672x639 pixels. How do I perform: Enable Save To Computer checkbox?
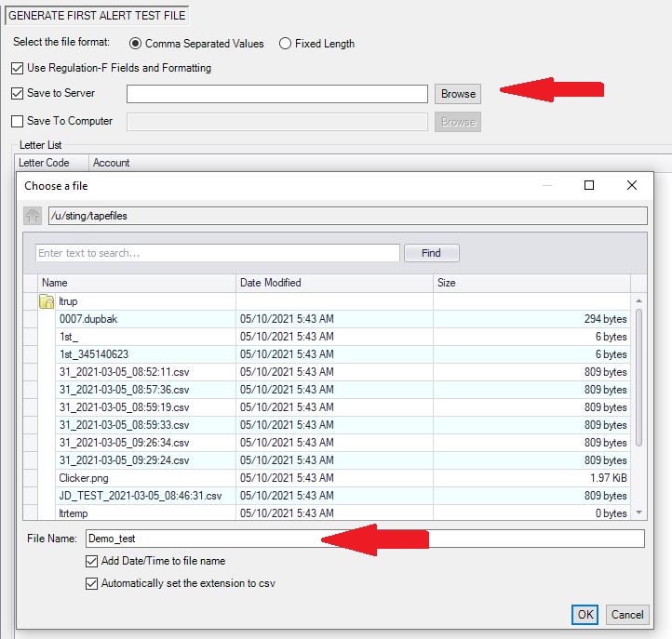17,121
